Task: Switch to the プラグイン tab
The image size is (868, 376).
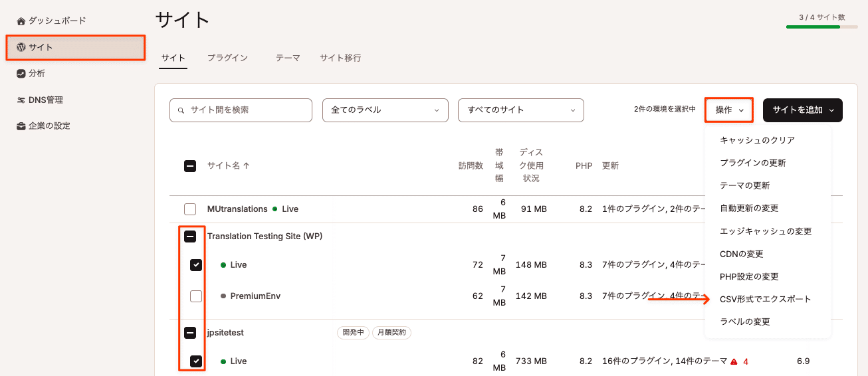Action: (x=227, y=58)
